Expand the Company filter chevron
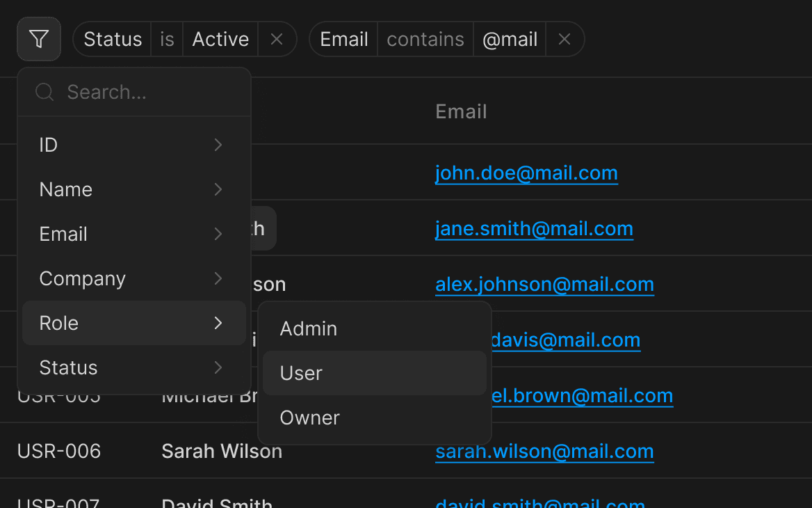This screenshot has height=508, width=812. (x=218, y=278)
